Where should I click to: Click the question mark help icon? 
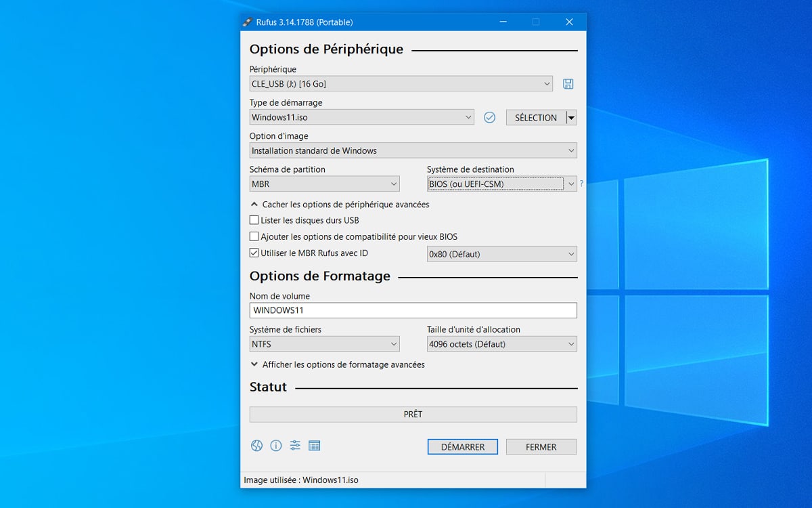click(x=581, y=183)
